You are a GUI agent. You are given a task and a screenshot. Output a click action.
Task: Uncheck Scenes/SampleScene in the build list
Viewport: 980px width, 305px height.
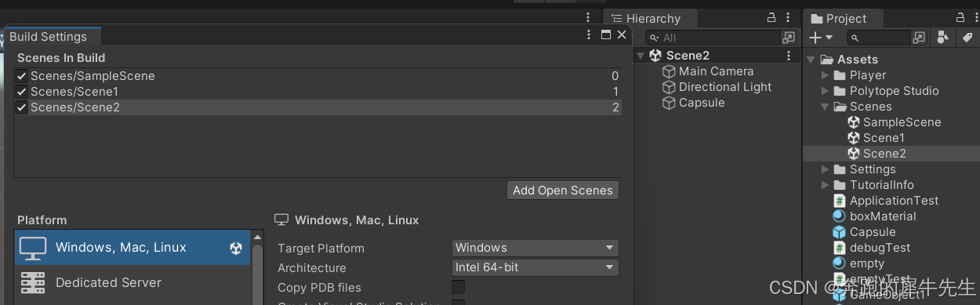point(22,76)
